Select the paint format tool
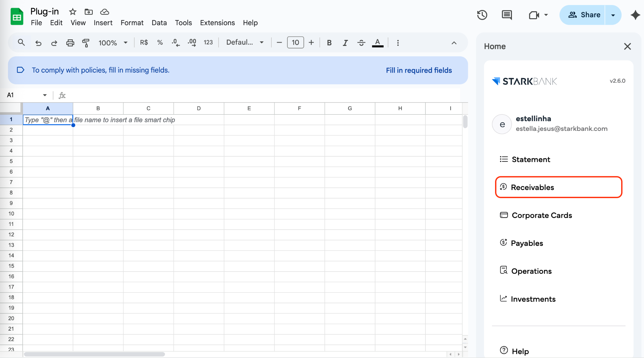The image size is (644, 358). coord(86,43)
